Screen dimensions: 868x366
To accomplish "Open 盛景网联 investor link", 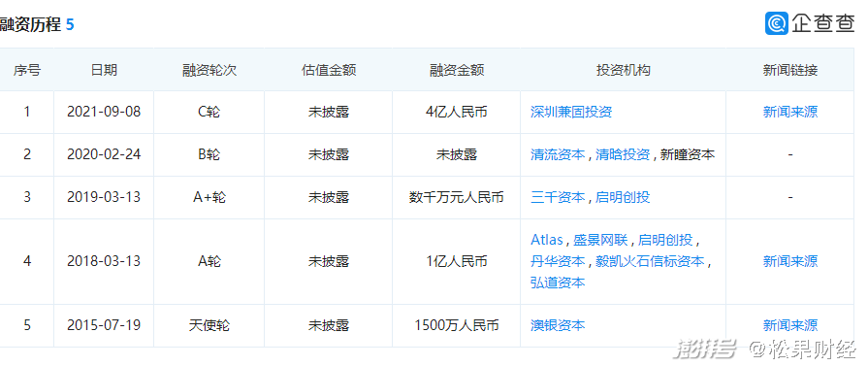I will 600,240.
